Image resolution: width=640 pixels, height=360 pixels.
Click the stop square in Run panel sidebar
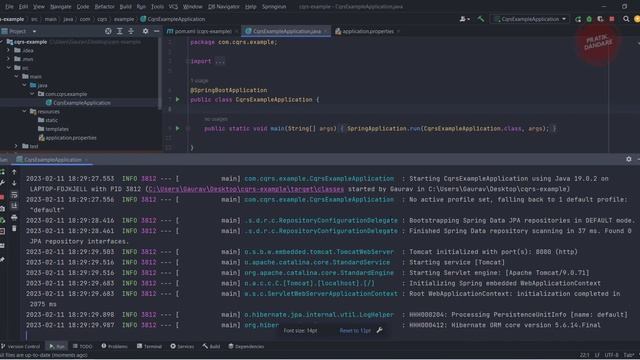click(x=2, y=197)
